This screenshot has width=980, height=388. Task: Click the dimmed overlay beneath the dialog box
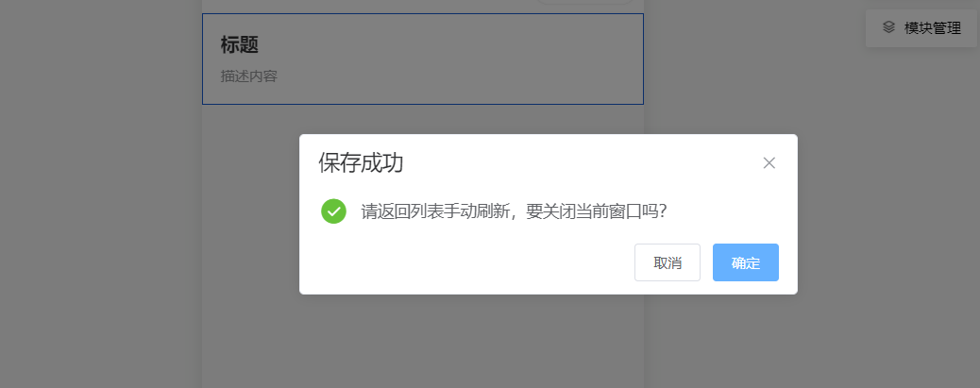point(549,341)
